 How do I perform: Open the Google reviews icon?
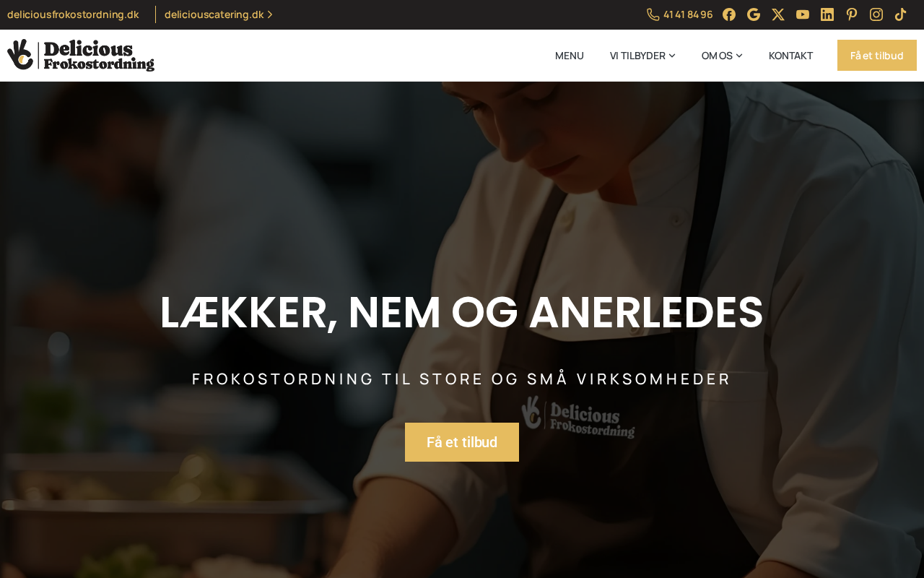click(x=754, y=14)
